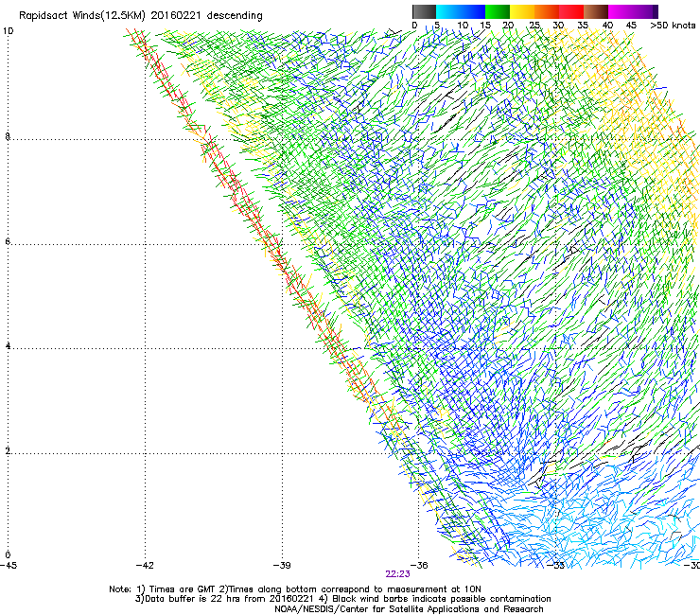This screenshot has height=615, width=700.
Task: Click the dark purple 45-50 knots swatch
Action: click(x=645, y=11)
